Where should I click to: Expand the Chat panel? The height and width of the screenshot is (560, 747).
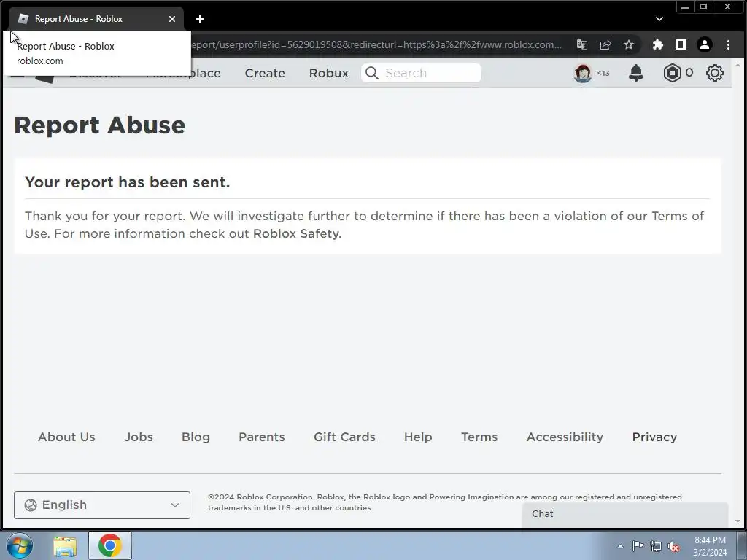point(625,514)
